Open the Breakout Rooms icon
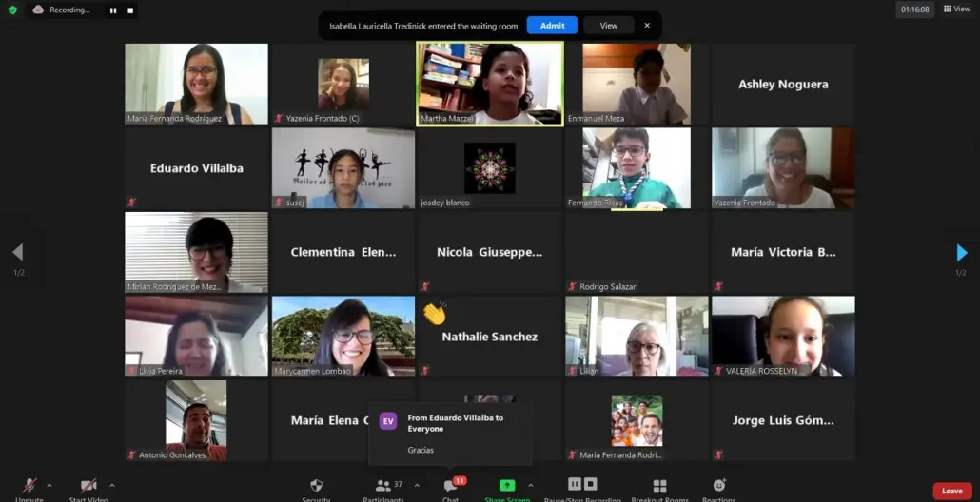980x502 pixels. click(659, 486)
